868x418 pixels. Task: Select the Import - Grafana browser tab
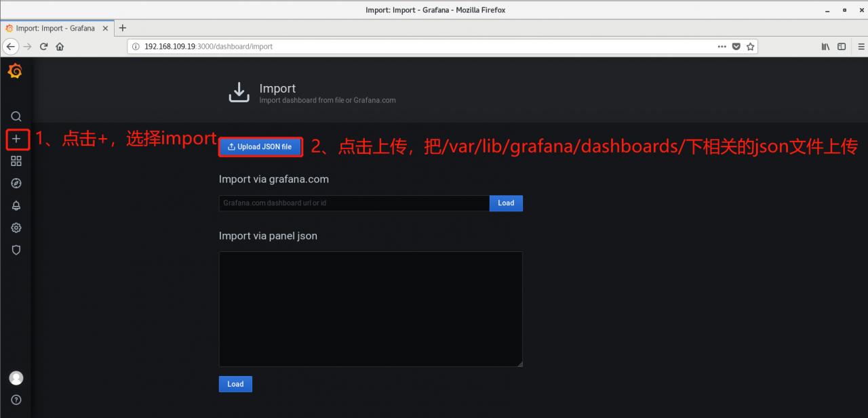click(x=57, y=28)
